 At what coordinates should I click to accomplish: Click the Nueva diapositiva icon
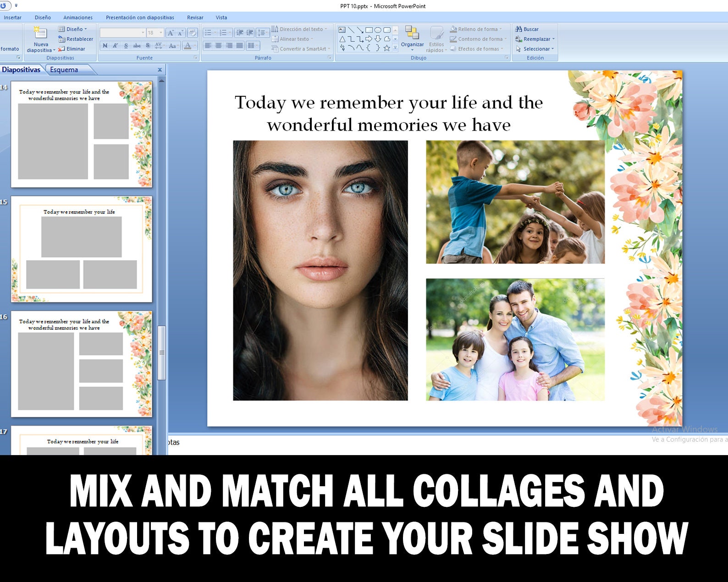[x=40, y=33]
